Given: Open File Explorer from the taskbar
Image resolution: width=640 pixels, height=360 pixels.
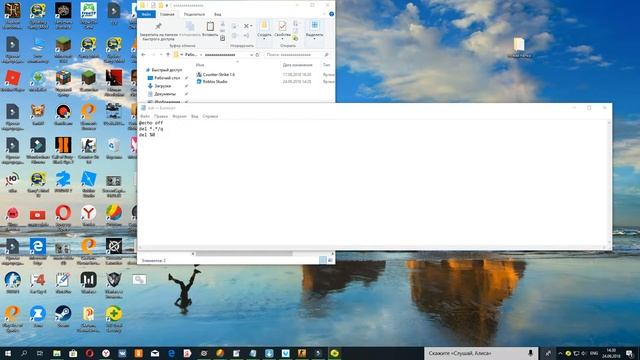Looking at the screenshot, I should 57,353.
